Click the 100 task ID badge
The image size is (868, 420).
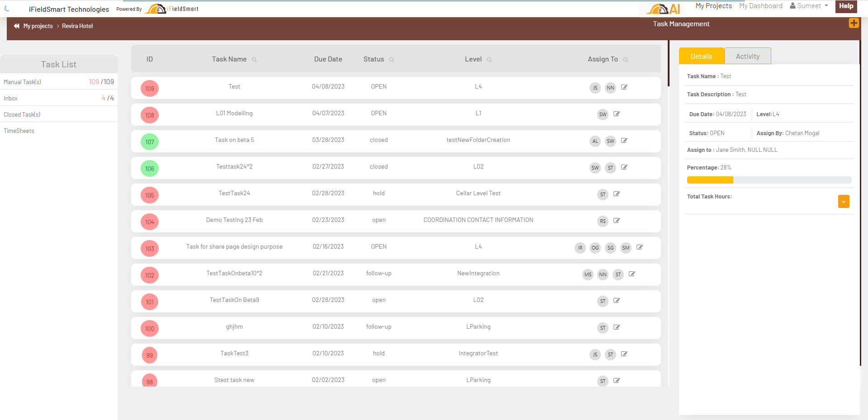pos(150,329)
